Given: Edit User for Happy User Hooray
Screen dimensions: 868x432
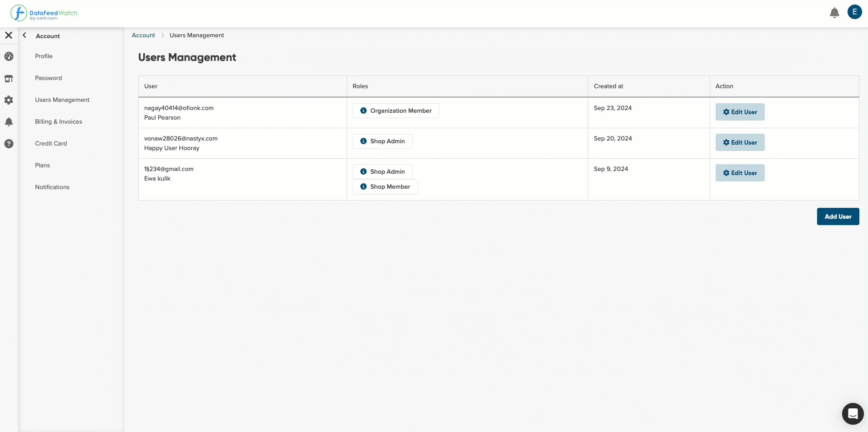Looking at the screenshot, I should coord(740,142).
